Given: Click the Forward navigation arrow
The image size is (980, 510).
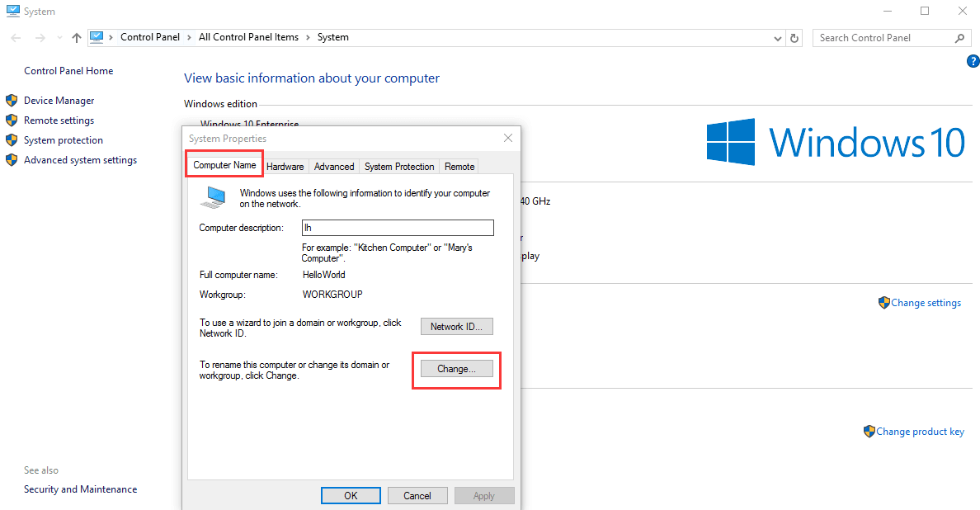Looking at the screenshot, I should click(x=40, y=38).
